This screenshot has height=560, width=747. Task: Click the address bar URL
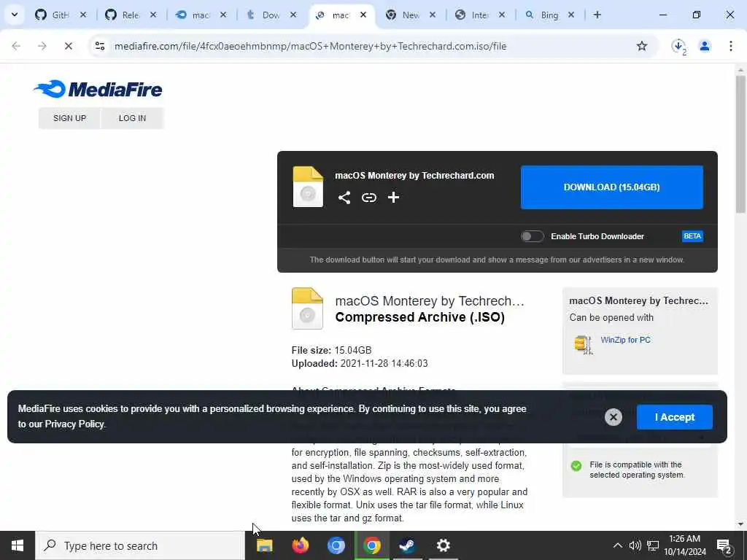coord(310,46)
